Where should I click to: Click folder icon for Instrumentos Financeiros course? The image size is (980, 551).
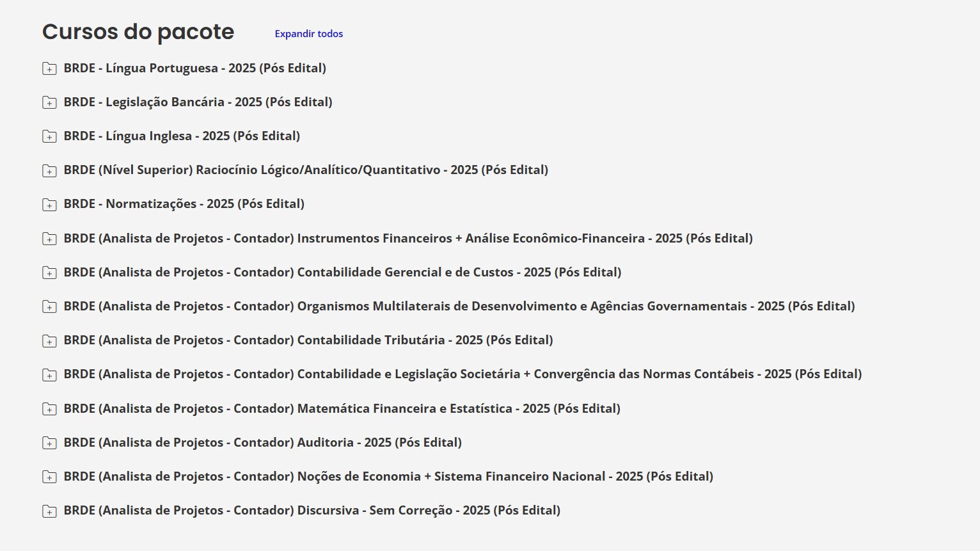tap(49, 239)
